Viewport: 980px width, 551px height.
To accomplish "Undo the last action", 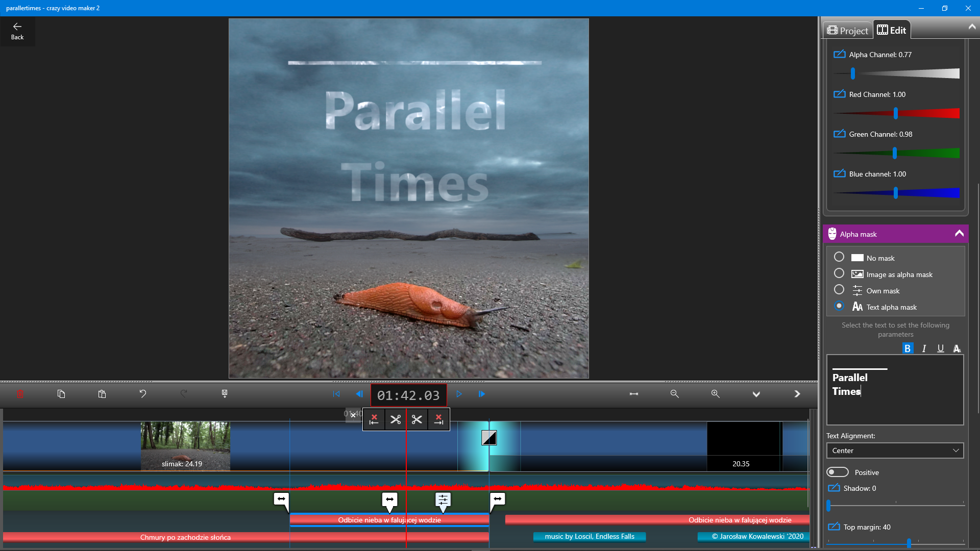I will 143,394.
